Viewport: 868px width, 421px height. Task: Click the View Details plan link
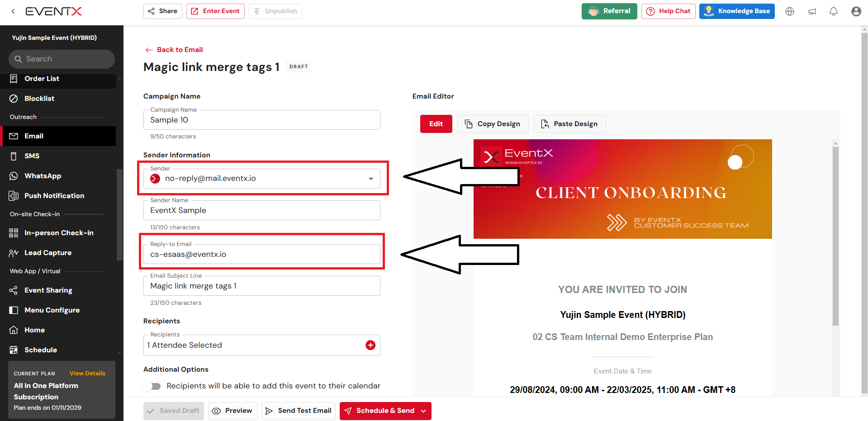click(87, 374)
